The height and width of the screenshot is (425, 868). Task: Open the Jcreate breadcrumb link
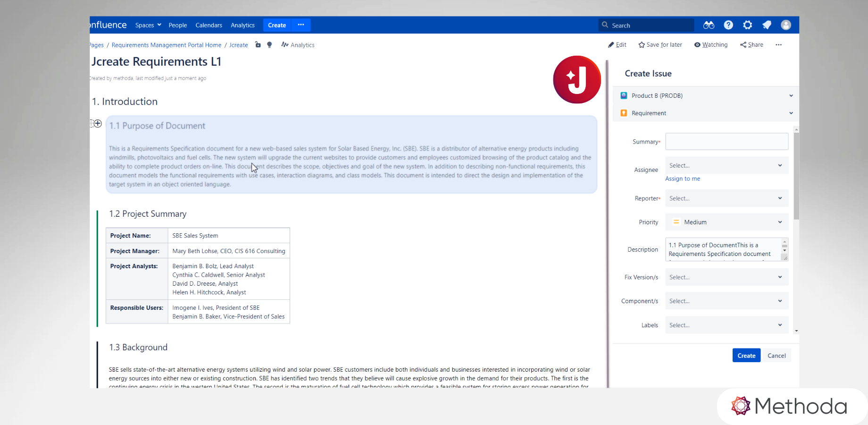tap(239, 45)
